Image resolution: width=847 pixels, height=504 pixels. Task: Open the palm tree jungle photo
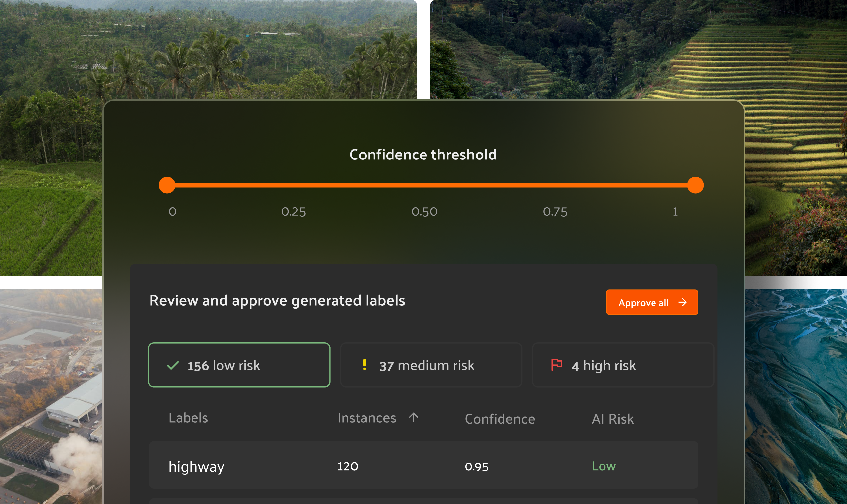tap(204, 51)
